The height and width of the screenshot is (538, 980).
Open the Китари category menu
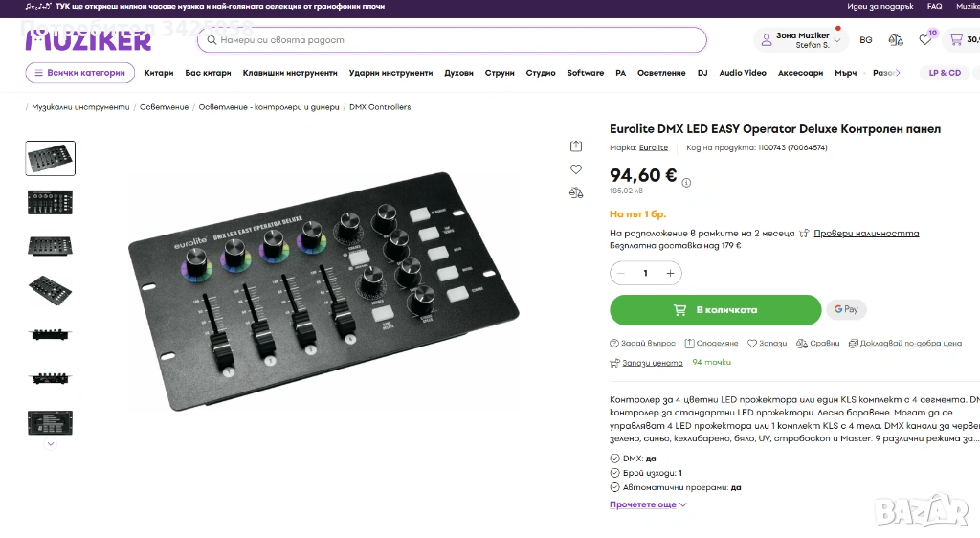[159, 73]
